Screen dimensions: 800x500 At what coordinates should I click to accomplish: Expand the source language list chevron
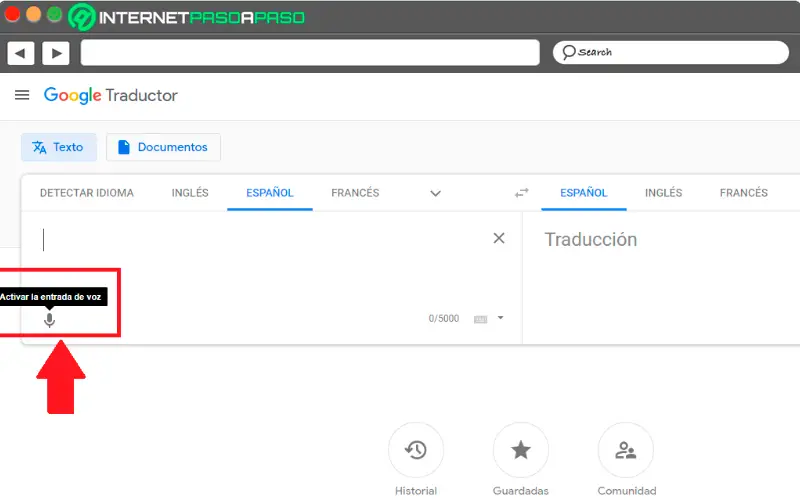tap(435, 193)
